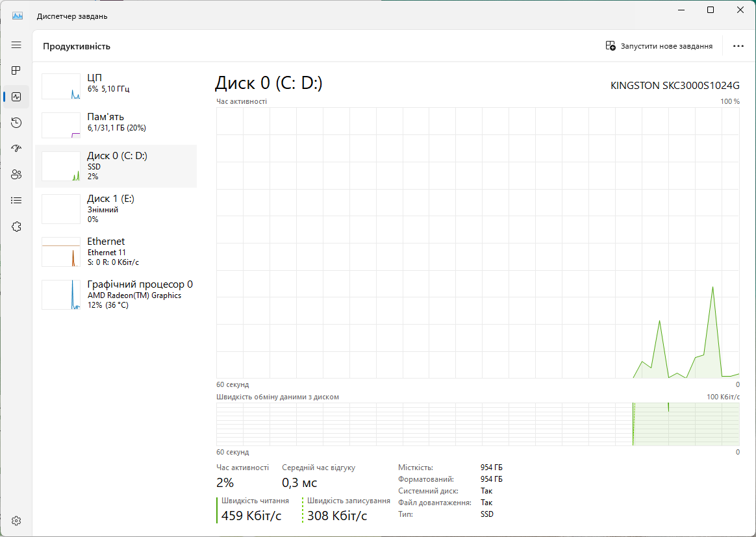Select Графічний процесор 0 item
Screen dimensions: 756x537
click(116, 294)
